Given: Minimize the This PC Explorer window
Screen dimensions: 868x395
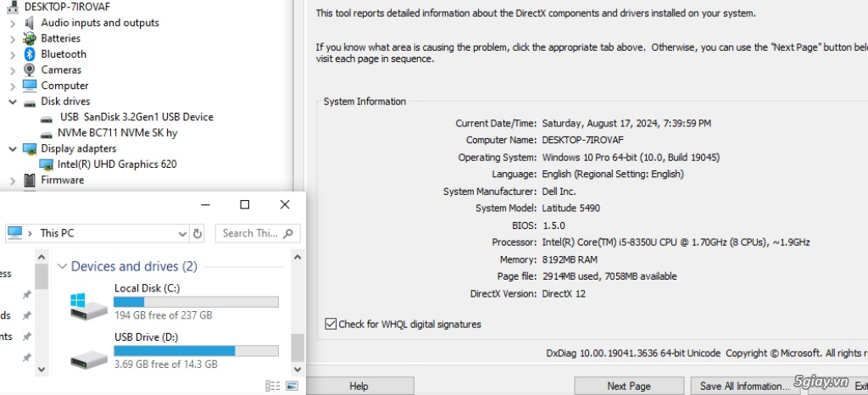Looking at the screenshot, I should 205,204.
